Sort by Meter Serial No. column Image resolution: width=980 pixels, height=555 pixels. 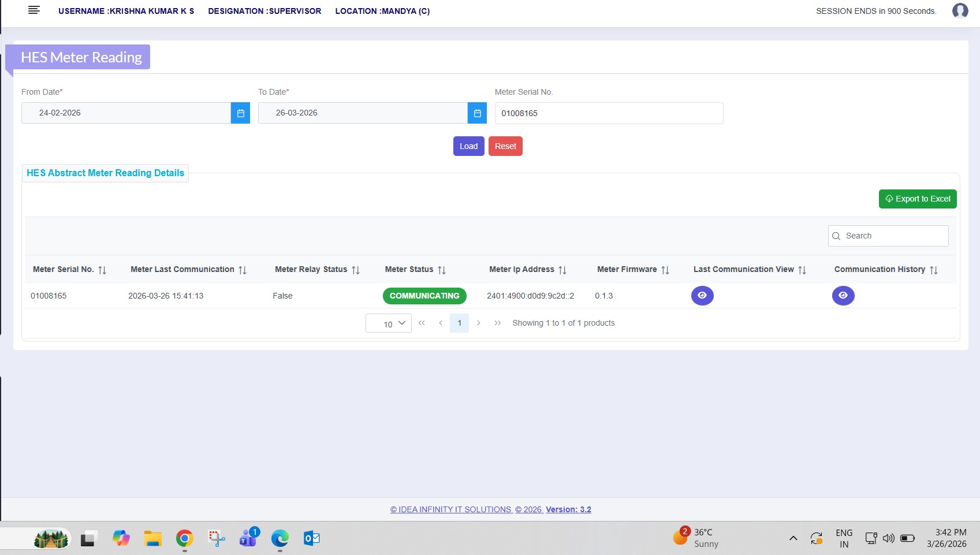point(102,270)
